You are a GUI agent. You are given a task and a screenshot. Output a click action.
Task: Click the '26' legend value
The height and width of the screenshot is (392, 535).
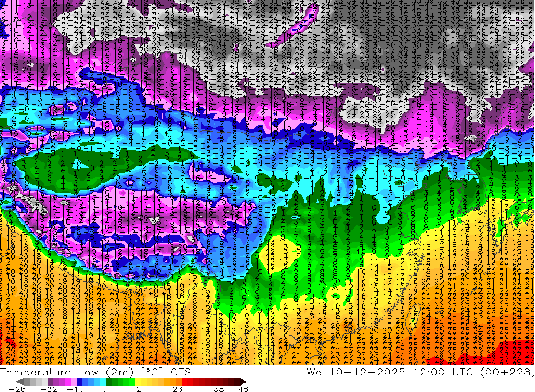tap(178, 389)
